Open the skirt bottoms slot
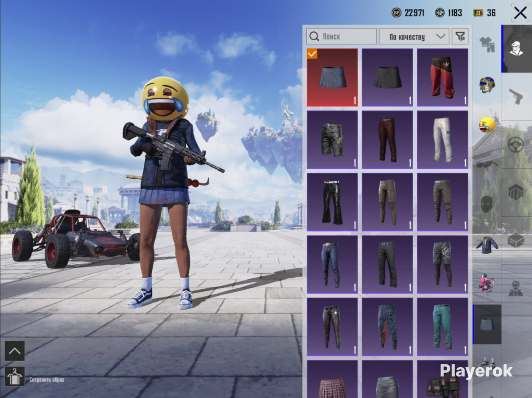The height and width of the screenshot is (398, 532). [x=487, y=324]
